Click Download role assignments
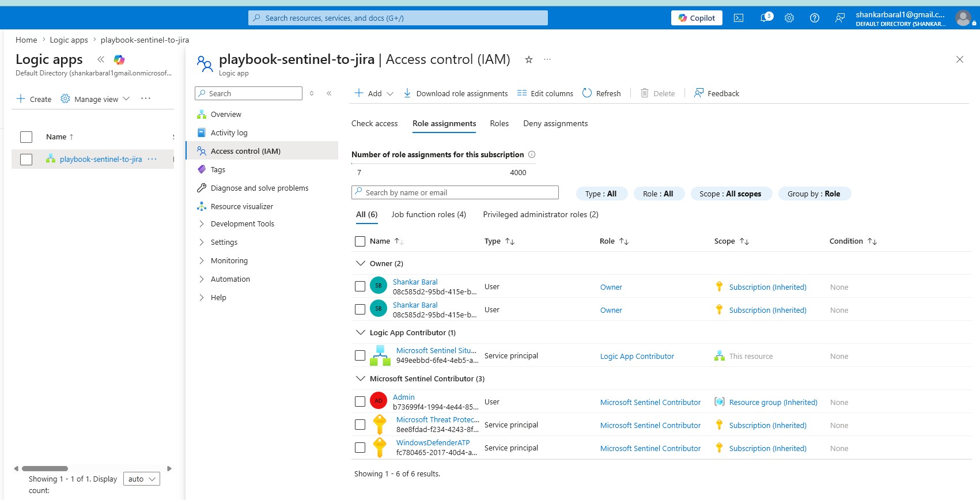This screenshot has height=500, width=980. point(455,93)
